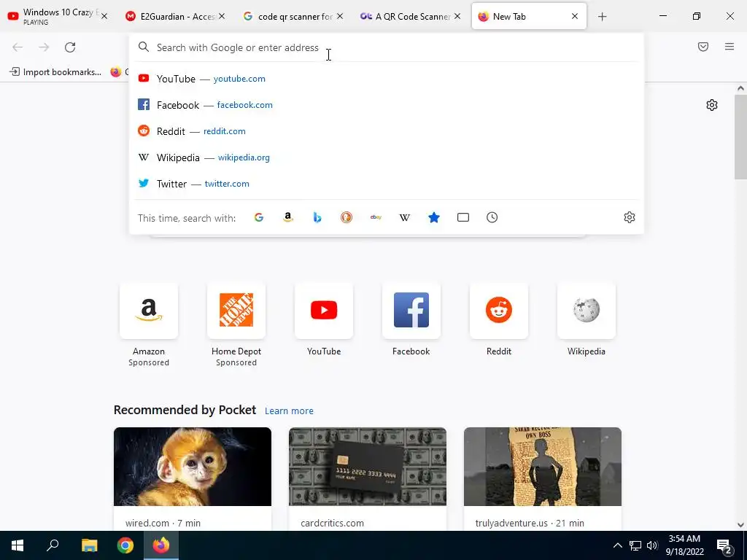Open Save to Pocket icon
The width and height of the screenshot is (747, 560).
[703, 47]
